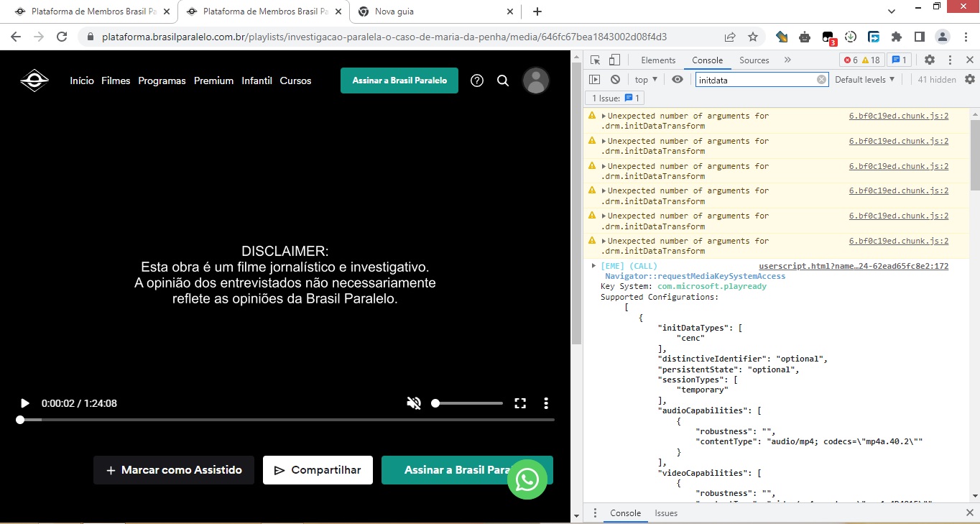The width and height of the screenshot is (980, 524).
Task: Clear the initdata filter text
Action: coord(822,80)
